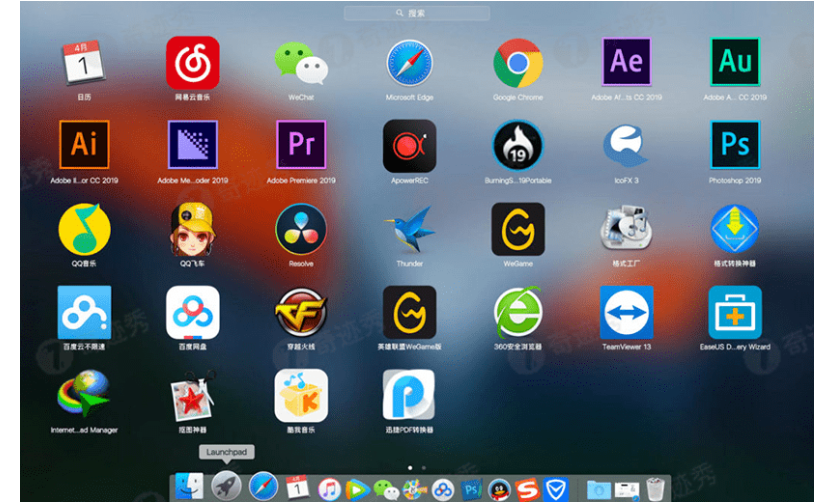The height and width of the screenshot is (504, 822).
Task: Open the ApowerREC recorder app
Action: pyautogui.click(x=409, y=146)
